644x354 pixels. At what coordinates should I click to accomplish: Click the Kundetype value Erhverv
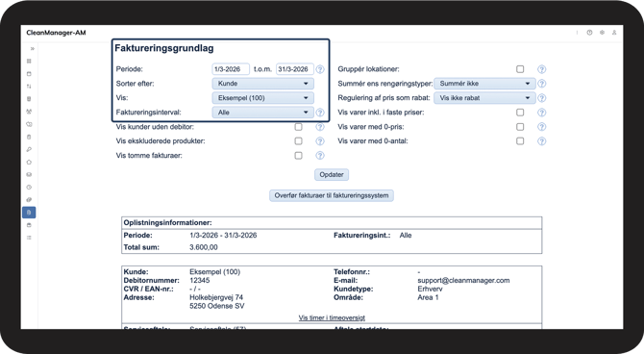430,289
